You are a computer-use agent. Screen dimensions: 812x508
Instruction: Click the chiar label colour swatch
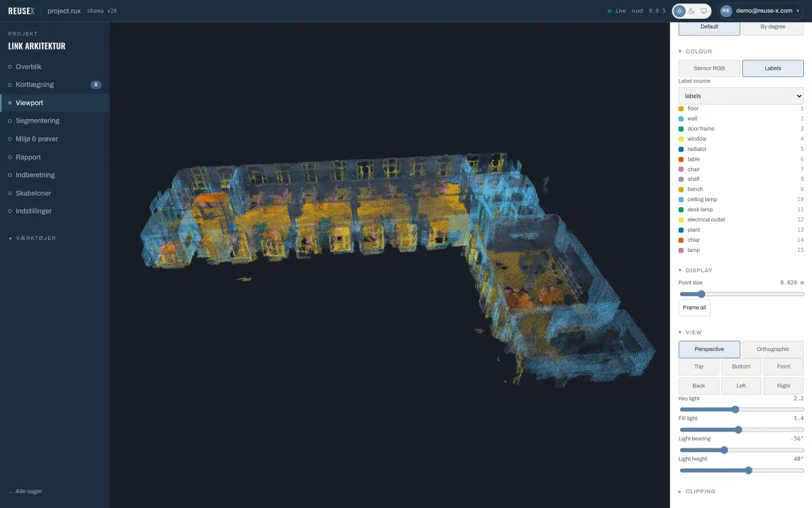tap(681, 240)
